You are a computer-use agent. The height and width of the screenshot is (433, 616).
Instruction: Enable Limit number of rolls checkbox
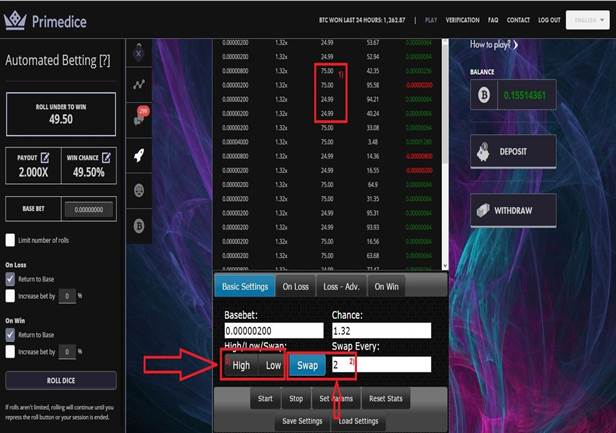point(10,240)
